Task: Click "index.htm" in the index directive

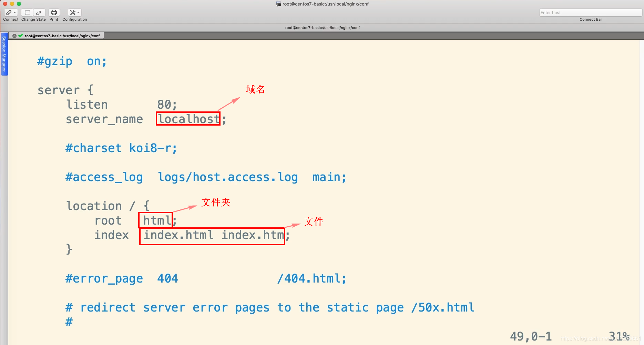Action: click(253, 235)
